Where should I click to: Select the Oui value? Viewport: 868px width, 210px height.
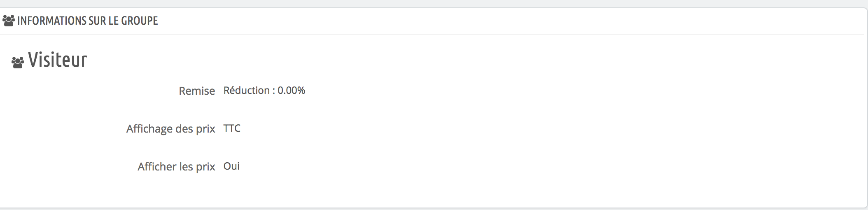point(231,166)
